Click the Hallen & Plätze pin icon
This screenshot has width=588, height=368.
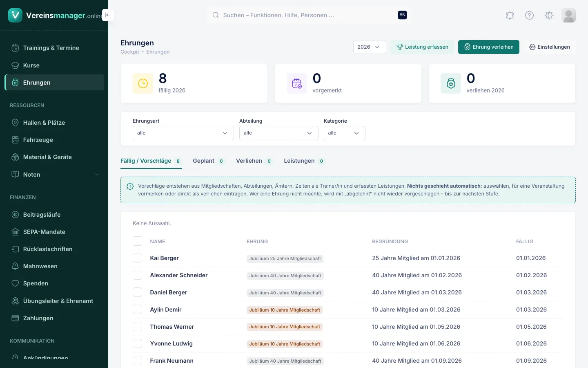pyautogui.click(x=15, y=123)
